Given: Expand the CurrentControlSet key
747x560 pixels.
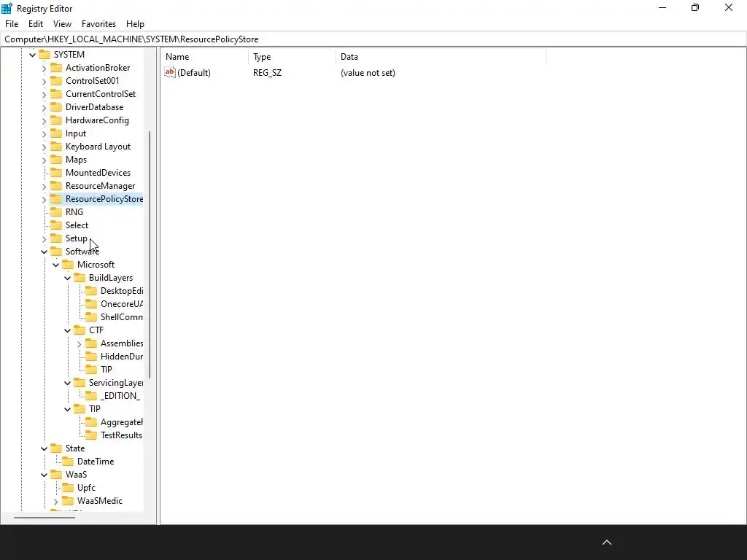Looking at the screenshot, I should 44,94.
